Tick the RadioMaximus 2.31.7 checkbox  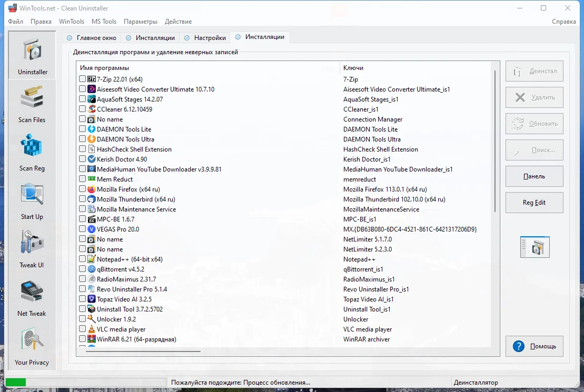pyautogui.click(x=82, y=279)
